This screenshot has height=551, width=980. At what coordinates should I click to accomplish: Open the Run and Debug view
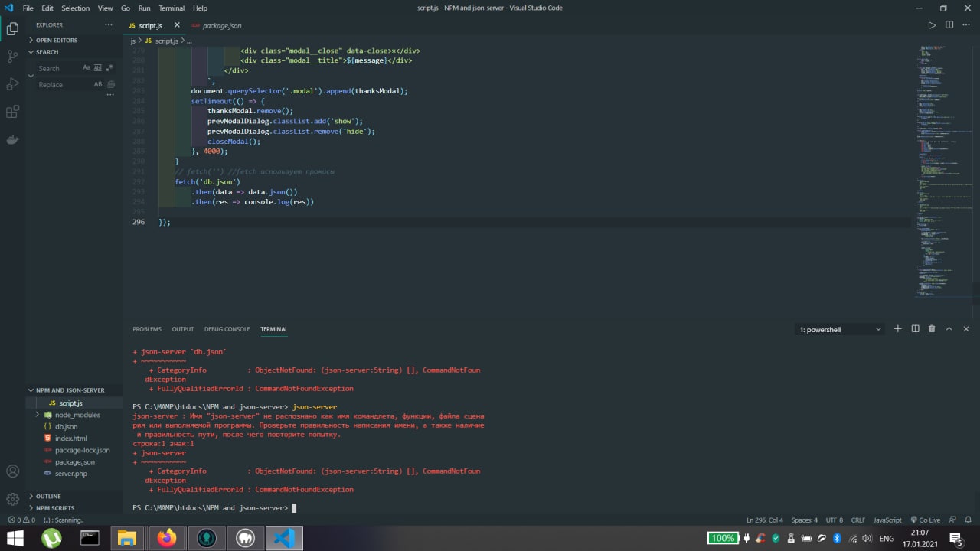tap(12, 84)
